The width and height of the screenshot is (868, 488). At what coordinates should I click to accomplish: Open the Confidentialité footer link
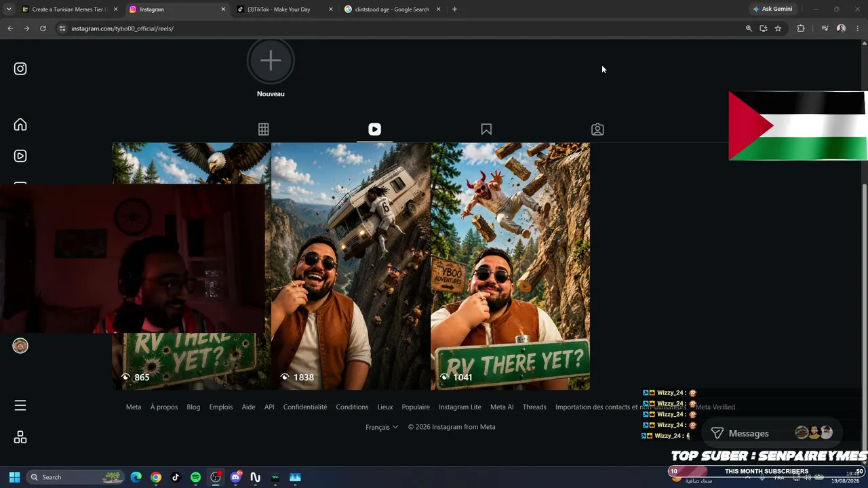click(305, 407)
